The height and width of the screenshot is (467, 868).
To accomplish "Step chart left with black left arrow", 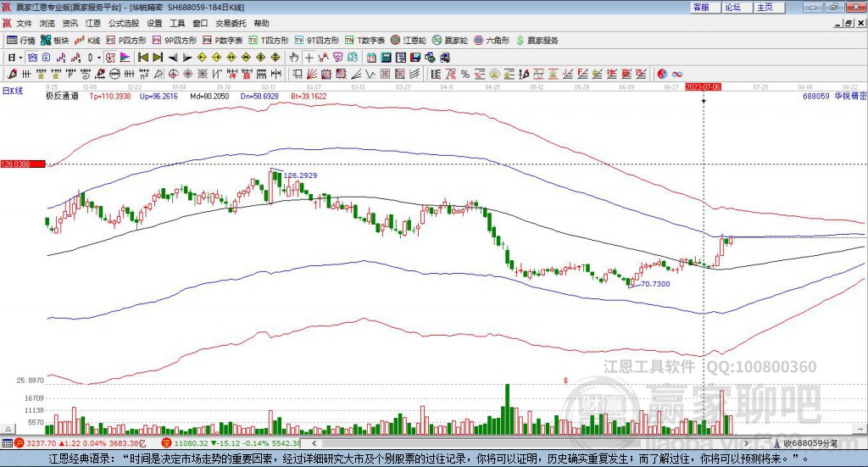I will (x=173, y=58).
